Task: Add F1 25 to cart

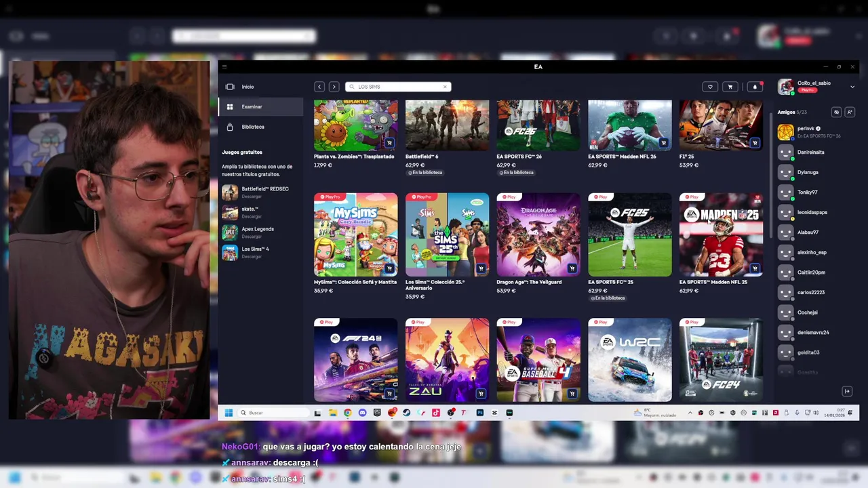Action: pos(755,143)
